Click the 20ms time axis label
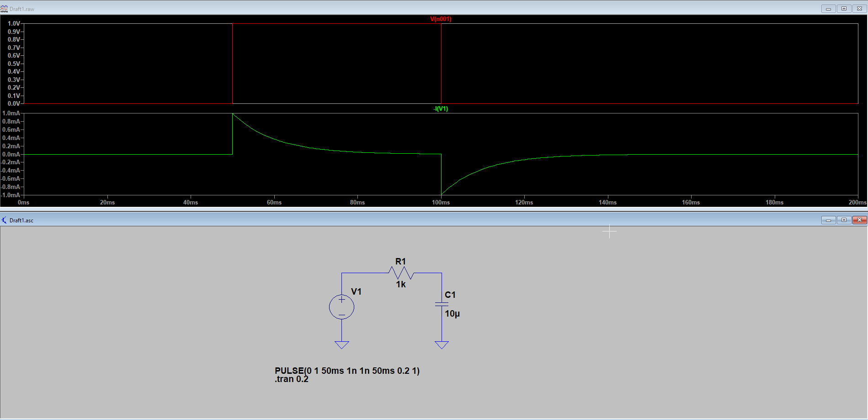The image size is (868, 420). coord(107,202)
